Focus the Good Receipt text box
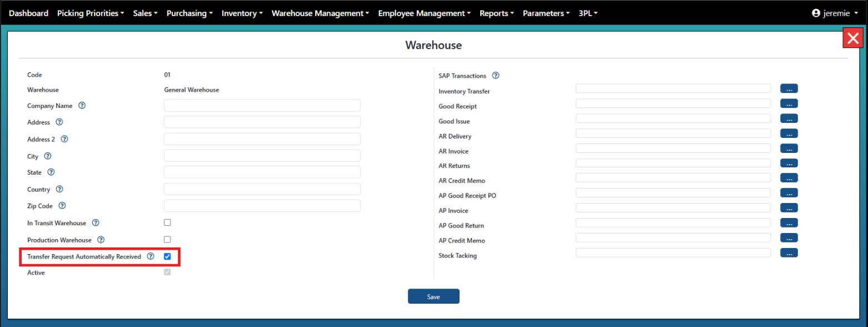 pos(673,103)
